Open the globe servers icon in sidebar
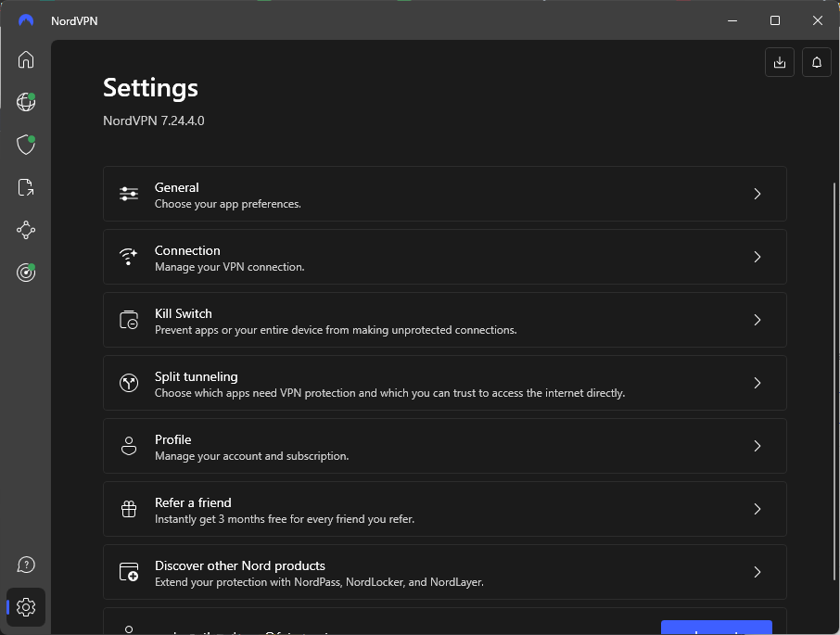Screen dimensions: 840x635 tap(26, 102)
